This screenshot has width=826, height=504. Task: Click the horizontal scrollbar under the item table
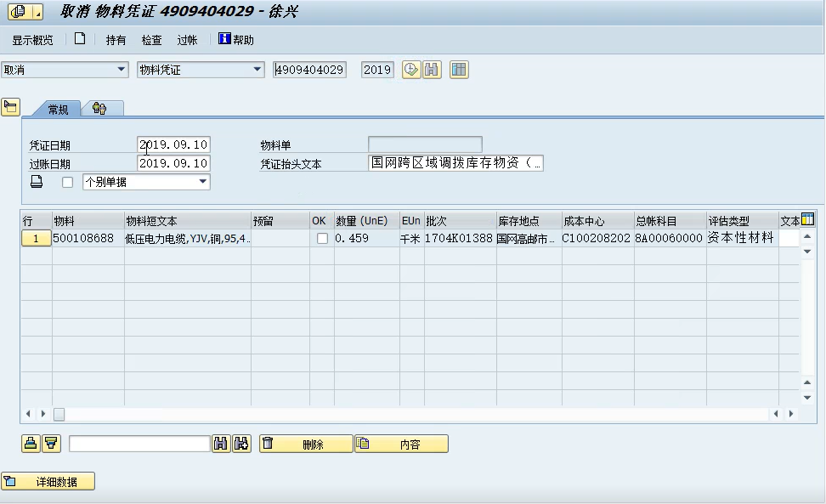click(408, 414)
